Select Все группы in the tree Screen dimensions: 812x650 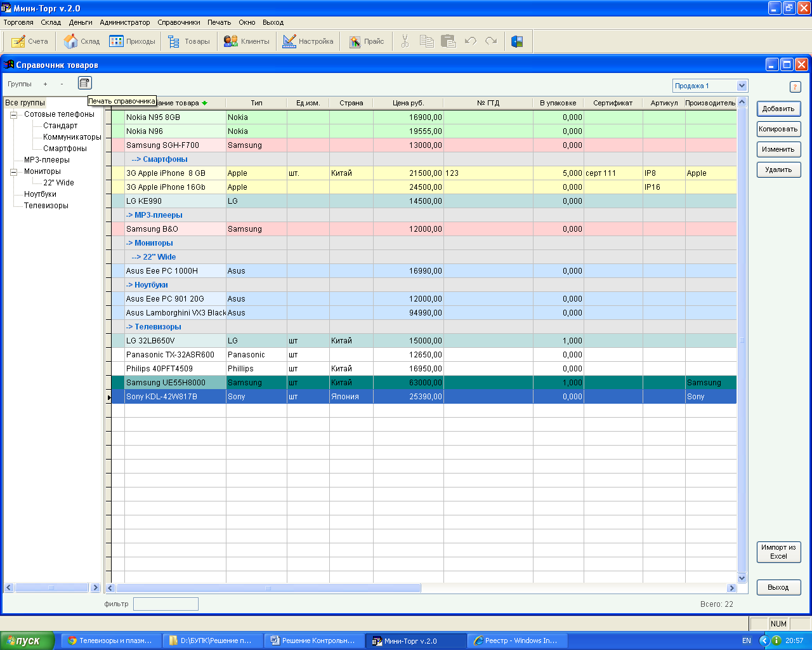(x=25, y=103)
